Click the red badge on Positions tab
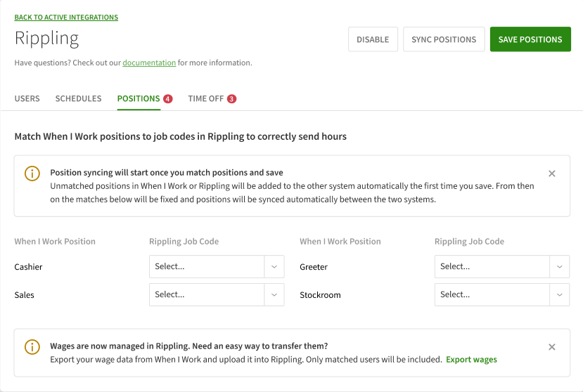The image size is (583, 392). (167, 99)
